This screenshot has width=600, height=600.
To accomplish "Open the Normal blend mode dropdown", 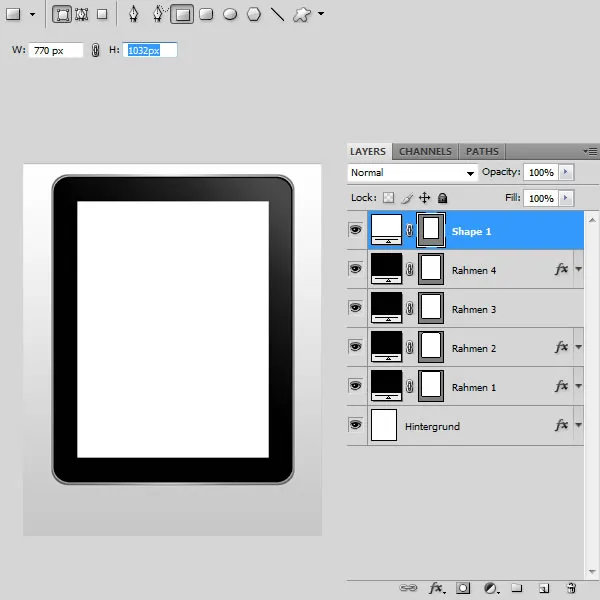I will [x=412, y=173].
